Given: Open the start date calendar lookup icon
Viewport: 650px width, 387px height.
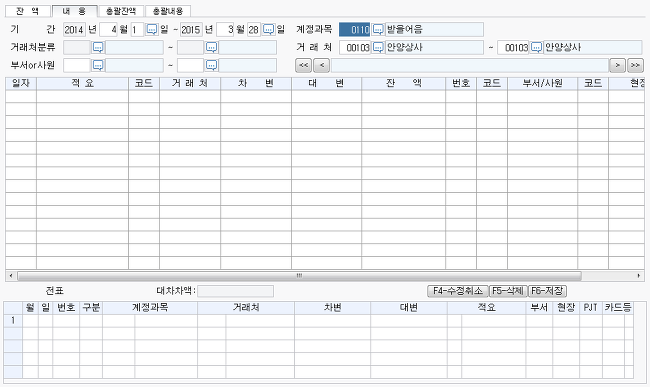Looking at the screenshot, I should pos(152,30).
